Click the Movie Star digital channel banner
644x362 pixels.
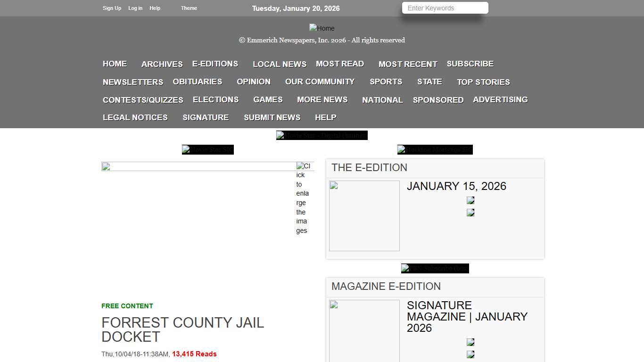(322, 135)
